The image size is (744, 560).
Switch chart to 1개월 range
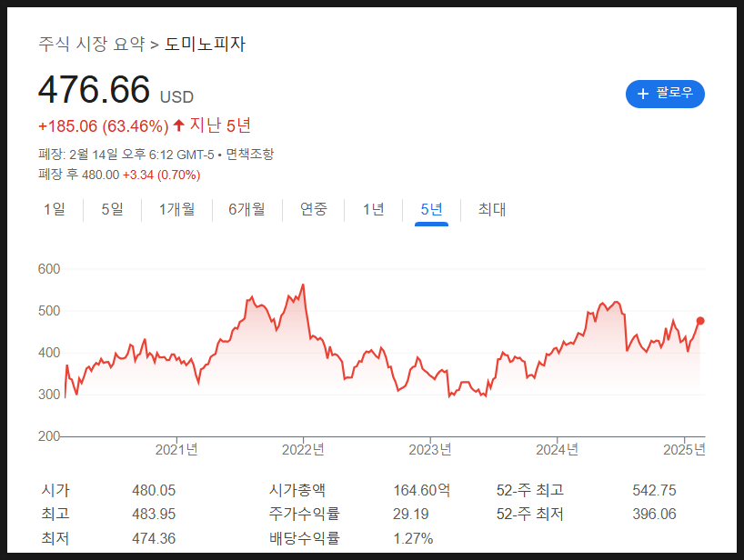[x=176, y=209]
